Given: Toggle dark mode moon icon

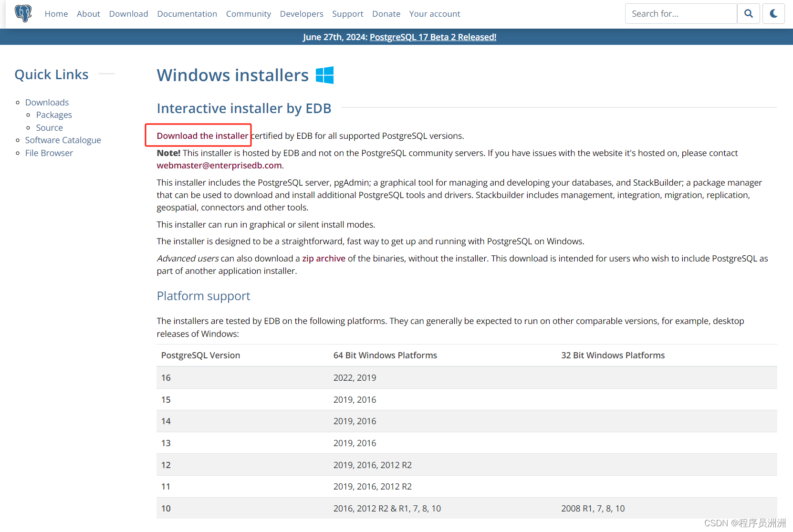Looking at the screenshot, I should coord(773,14).
